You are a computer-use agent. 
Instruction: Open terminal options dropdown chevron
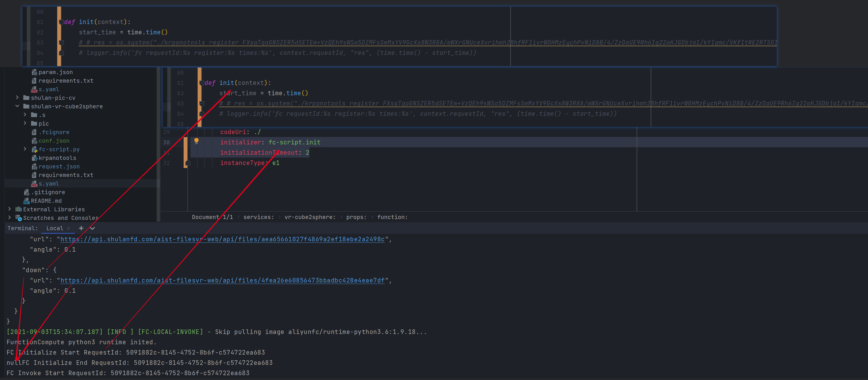coord(92,228)
